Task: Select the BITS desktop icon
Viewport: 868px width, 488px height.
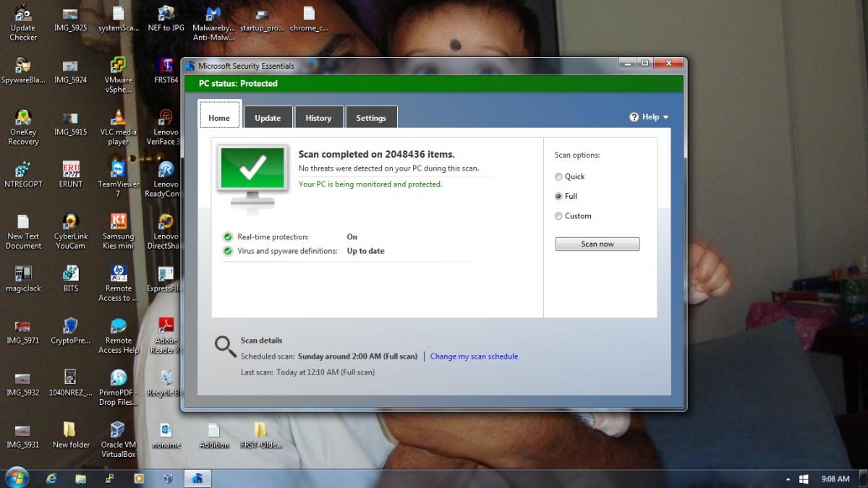Action: coord(71,278)
